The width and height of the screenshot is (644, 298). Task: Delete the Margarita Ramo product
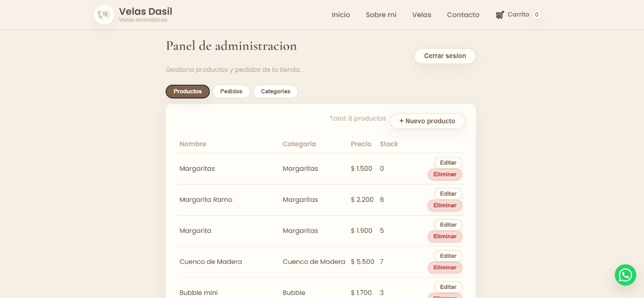(445, 205)
